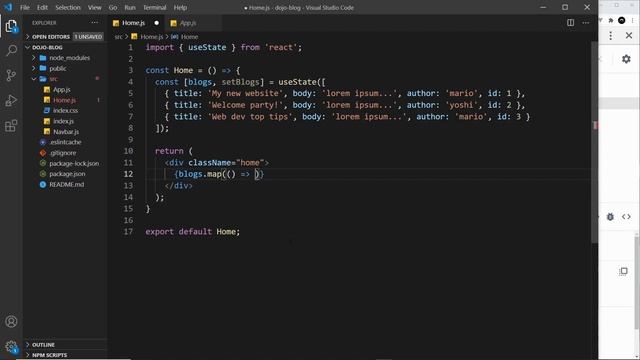Open the Edit menu

pos(42,8)
